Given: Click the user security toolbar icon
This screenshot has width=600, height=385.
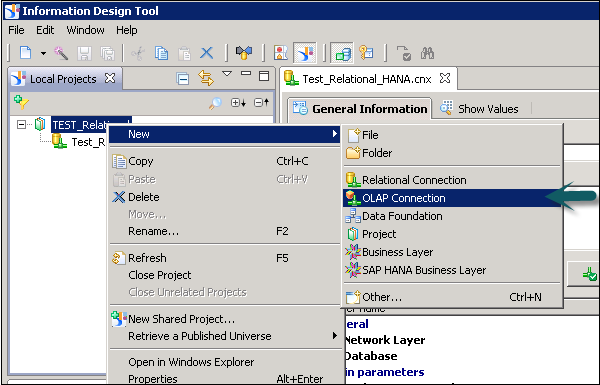Looking at the screenshot, I should click(x=281, y=53).
